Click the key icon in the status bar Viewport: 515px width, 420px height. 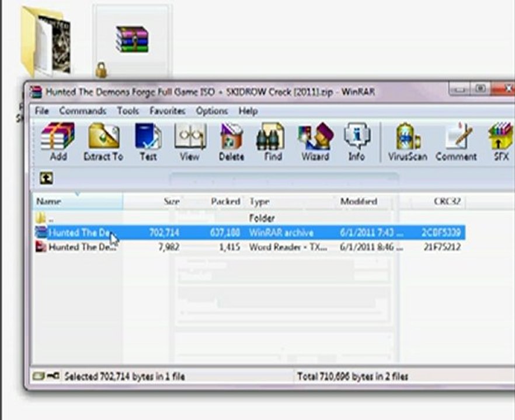[53, 376]
